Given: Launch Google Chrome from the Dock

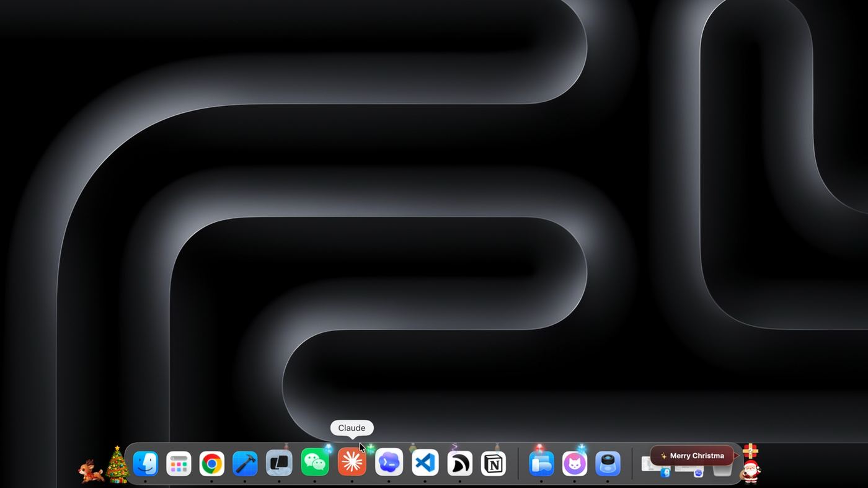Looking at the screenshot, I should coord(211,464).
